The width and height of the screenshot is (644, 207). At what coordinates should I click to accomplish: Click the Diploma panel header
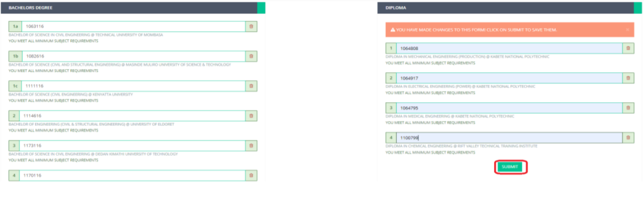504,8
